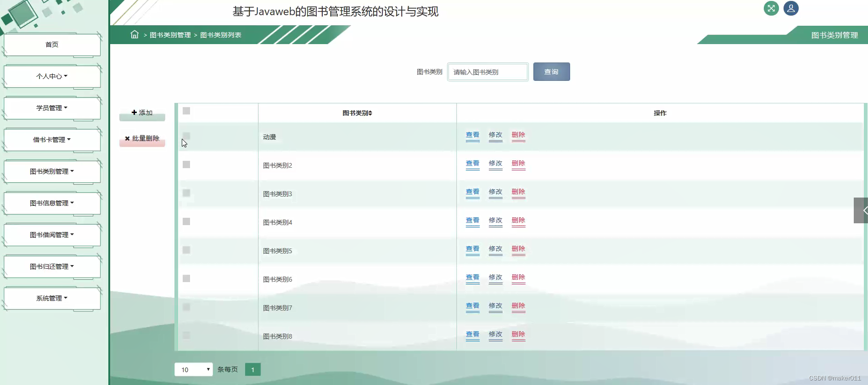Expand the 图书信息管理 menu
The width and height of the screenshot is (868, 385).
[52, 203]
